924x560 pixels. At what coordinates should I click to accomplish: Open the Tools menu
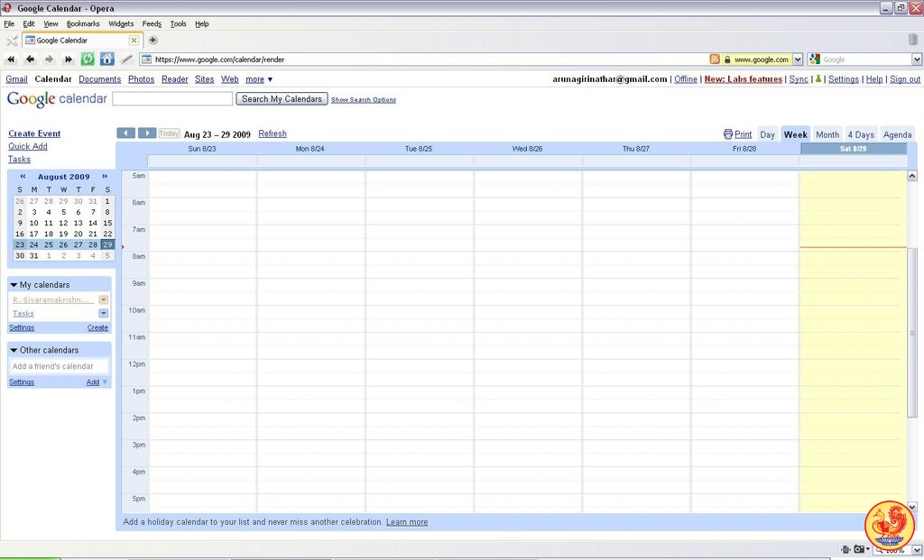pyautogui.click(x=178, y=23)
